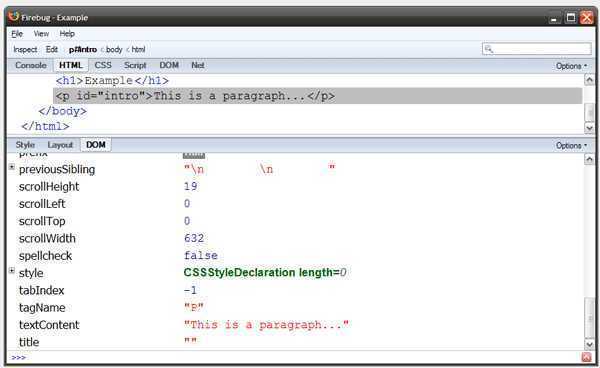600x368 pixels.
Task: Switch to the top DOM tab
Action: pos(169,65)
